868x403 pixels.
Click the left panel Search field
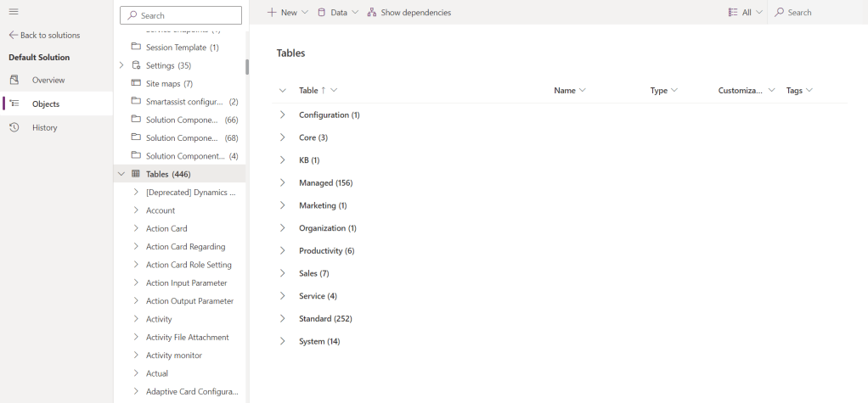coord(181,15)
